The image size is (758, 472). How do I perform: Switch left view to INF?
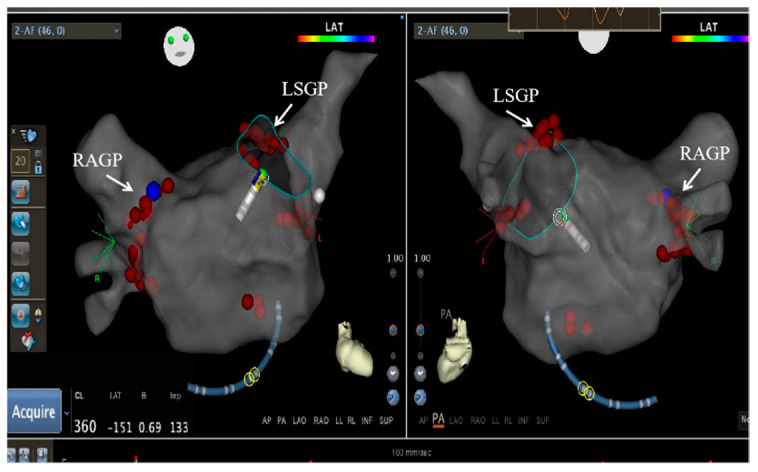point(367,421)
